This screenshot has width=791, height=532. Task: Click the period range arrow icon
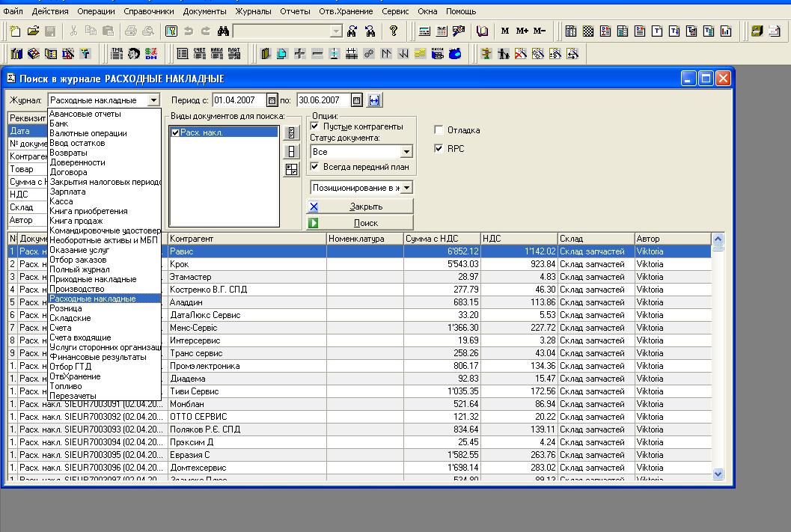(375, 100)
